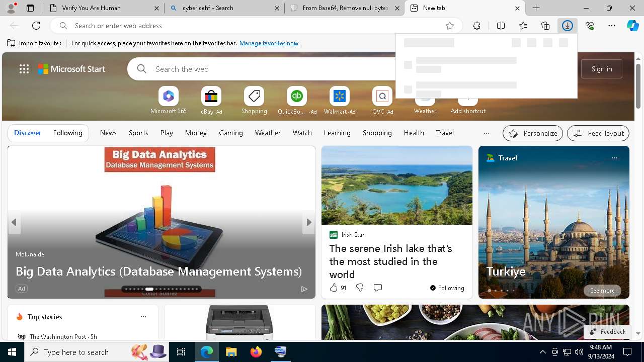Open News category
Screen dimensions: 644x362
[108, 133]
